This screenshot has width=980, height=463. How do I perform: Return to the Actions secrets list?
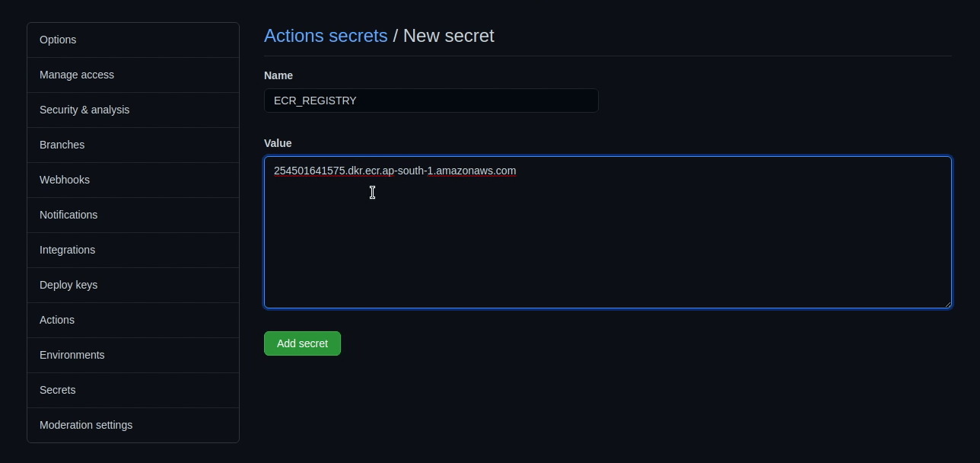(x=326, y=36)
